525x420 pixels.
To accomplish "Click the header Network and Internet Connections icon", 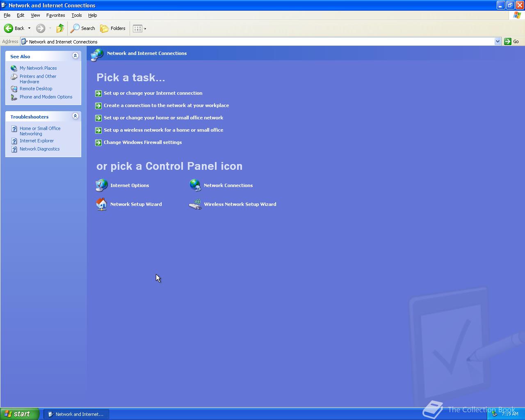I will coord(97,55).
